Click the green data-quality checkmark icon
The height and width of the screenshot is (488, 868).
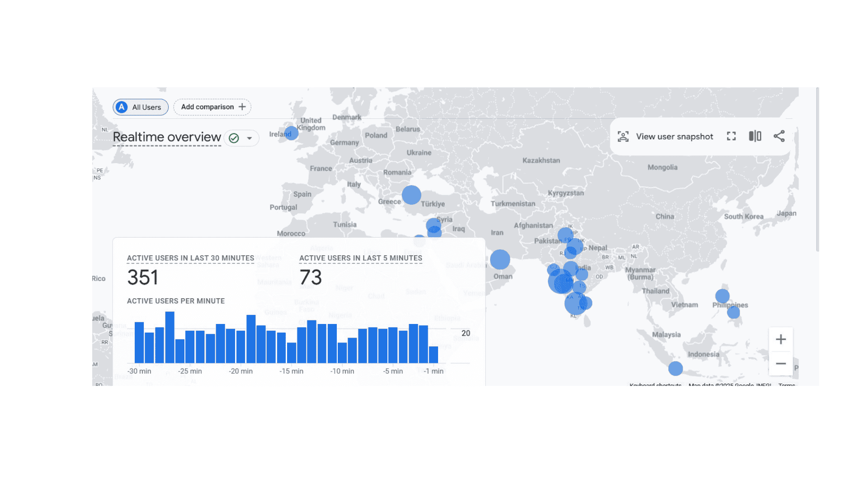(x=233, y=138)
